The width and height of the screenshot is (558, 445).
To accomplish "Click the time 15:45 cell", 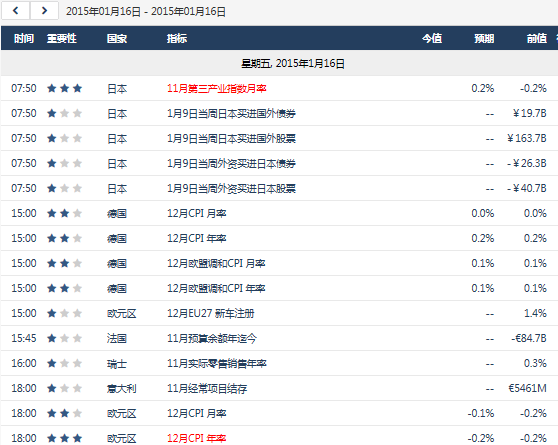I will point(24,338).
